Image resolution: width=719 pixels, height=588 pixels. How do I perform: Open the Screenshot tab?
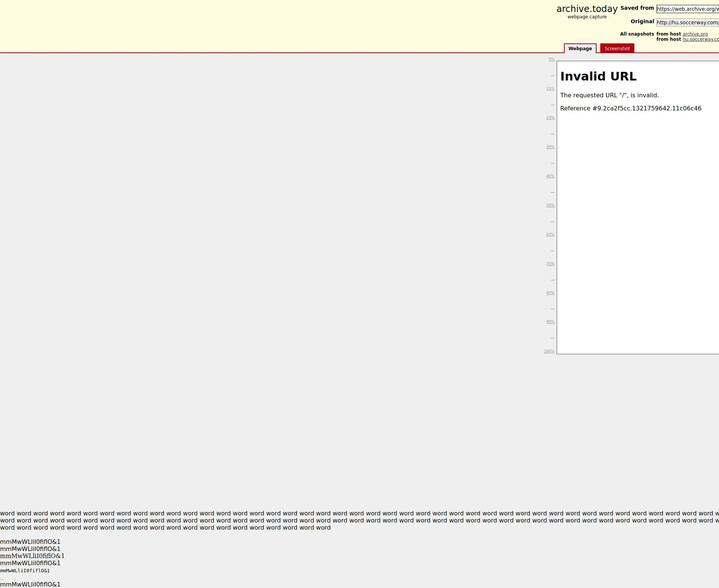(x=617, y=49)
